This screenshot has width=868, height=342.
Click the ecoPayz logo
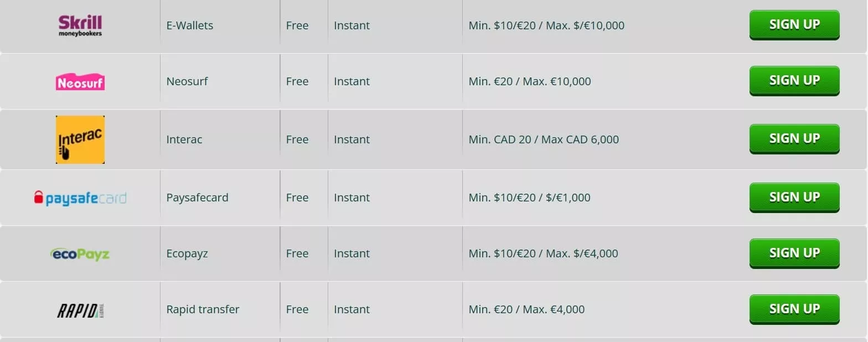pos(80,254)
